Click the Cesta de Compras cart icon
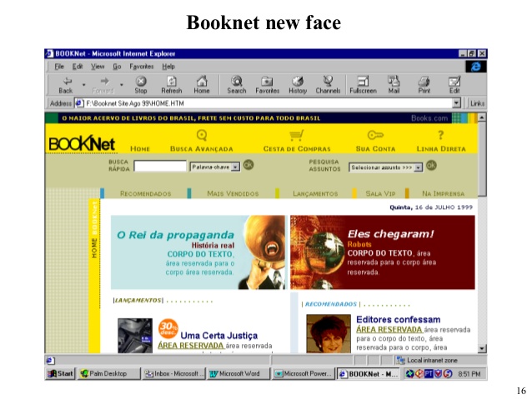This screenshot has width=532, height=399. (297, 136)
